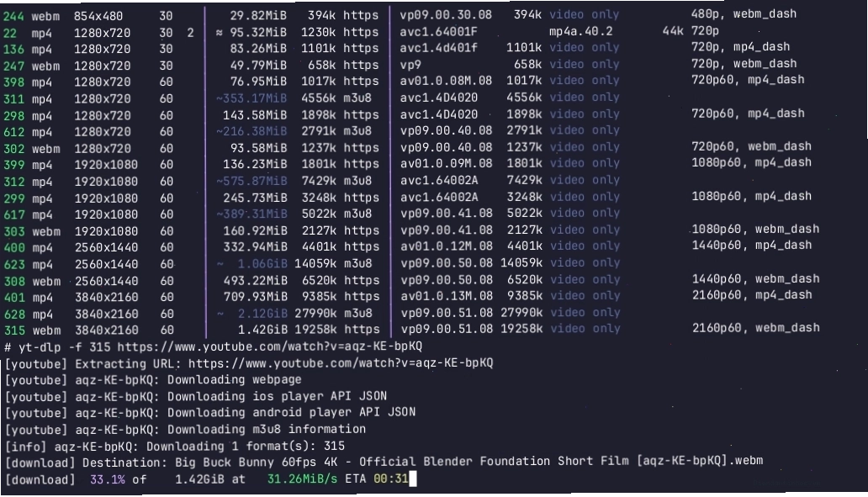This screenshot has width=868, height=497.
Task: Click the bitrate 19258k before https
Action: click(x=315, y=330)
